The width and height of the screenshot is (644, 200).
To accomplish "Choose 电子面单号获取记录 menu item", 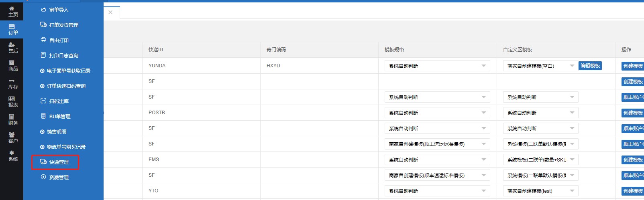I will (68, 71).
